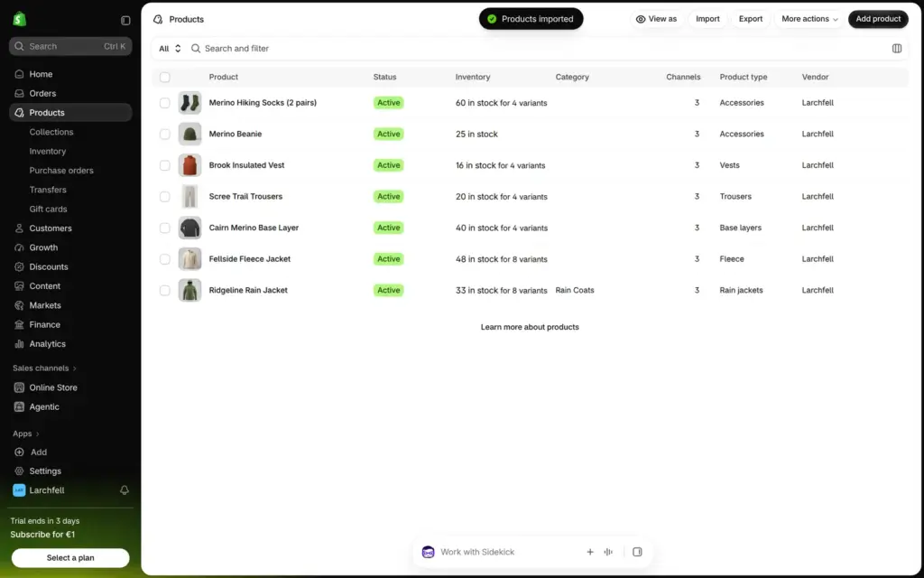924x578 pixels.
Task: Click the Sidekick avatar icon
Action: (429, 552)
